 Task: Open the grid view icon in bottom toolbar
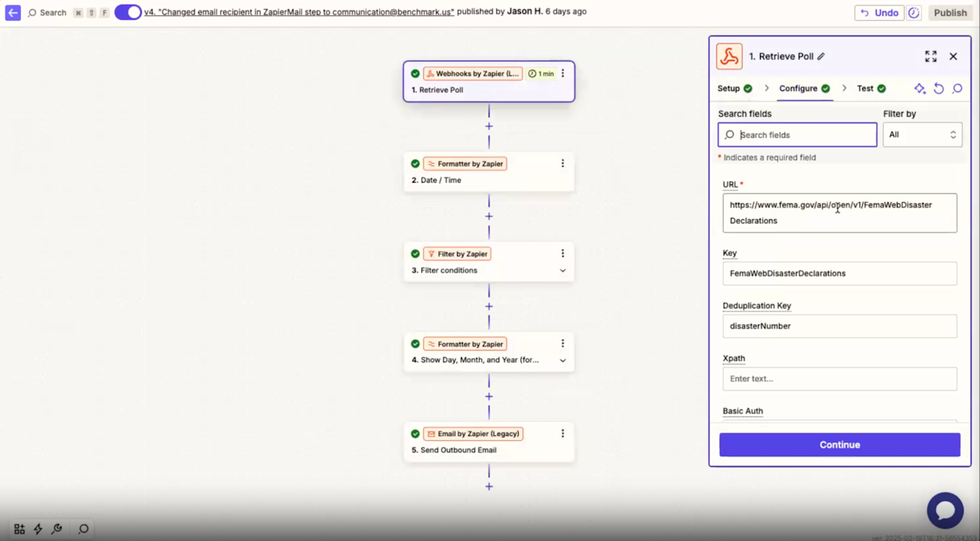coord(20,529)
